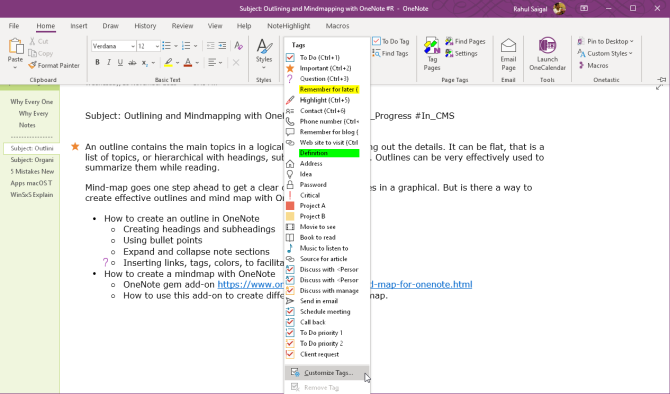
Task: Decrease the indent level
Action: point(210,46)
